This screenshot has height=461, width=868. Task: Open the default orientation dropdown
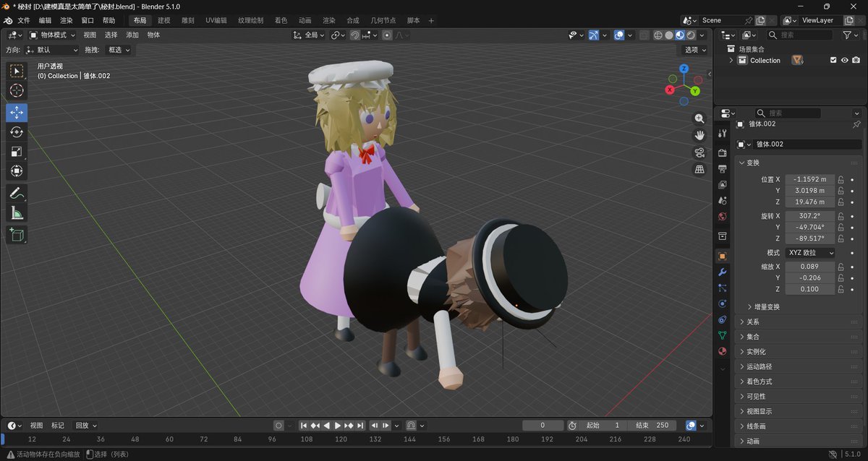coord(51,50)
